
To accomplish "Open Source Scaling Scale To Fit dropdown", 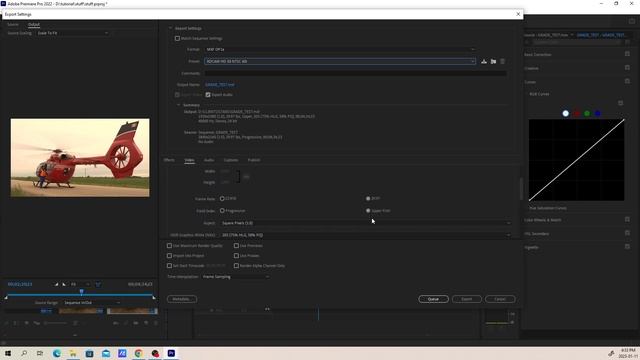I will [x=73, y=33].
